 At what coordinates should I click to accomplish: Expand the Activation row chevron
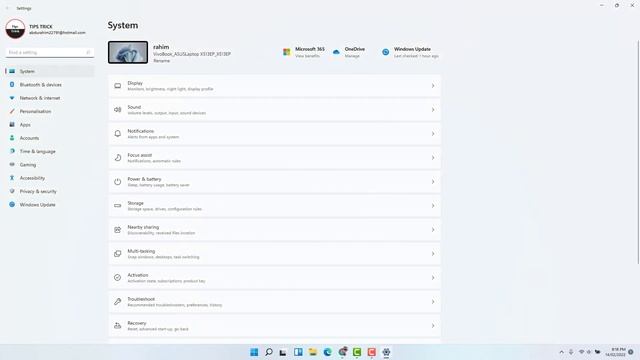433,278
